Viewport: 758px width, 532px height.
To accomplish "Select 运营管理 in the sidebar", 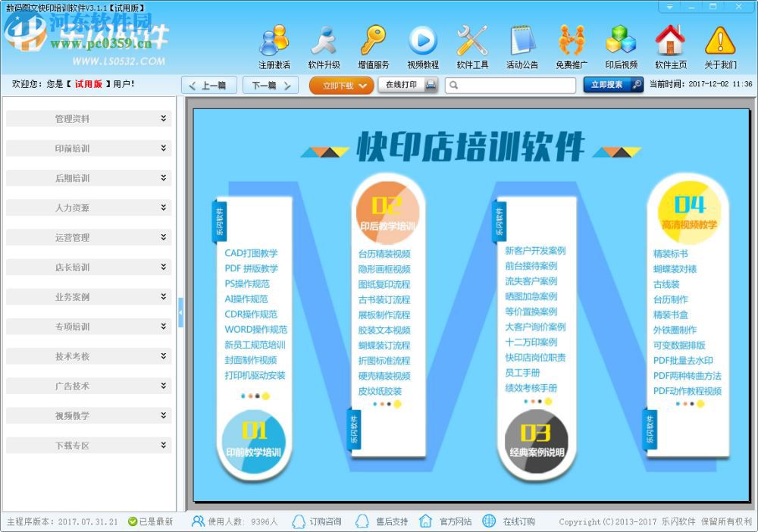I will pyautogui.click(x=89, y=237).
